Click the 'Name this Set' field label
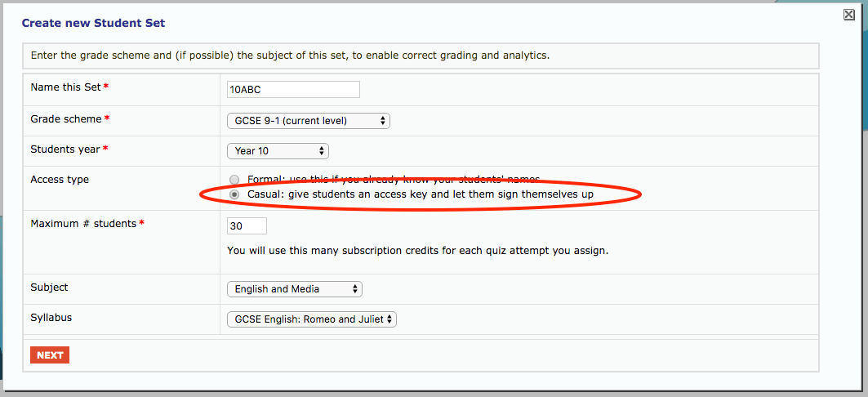Viewport: 868px width, 397px height. tap(65, 87)
